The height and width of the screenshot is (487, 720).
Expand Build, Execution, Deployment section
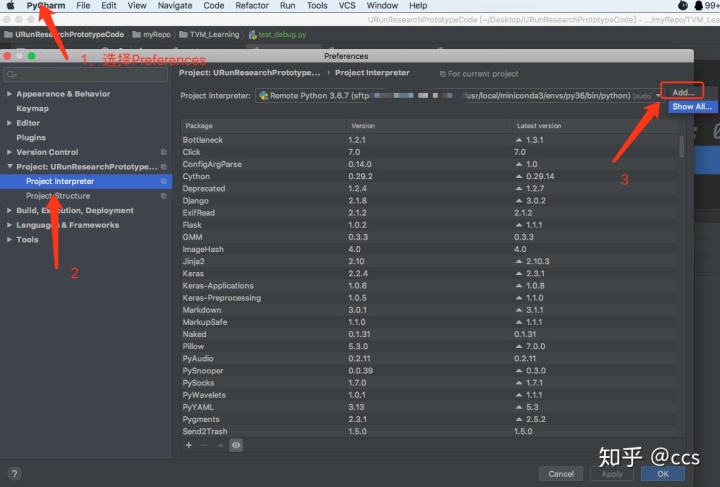click(9, 210)
